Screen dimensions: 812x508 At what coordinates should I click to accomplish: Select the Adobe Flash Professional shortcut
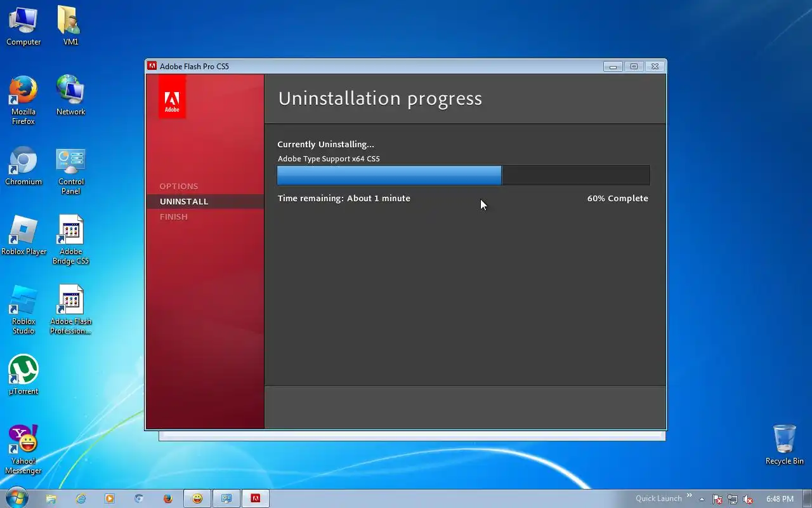[70, 310]
